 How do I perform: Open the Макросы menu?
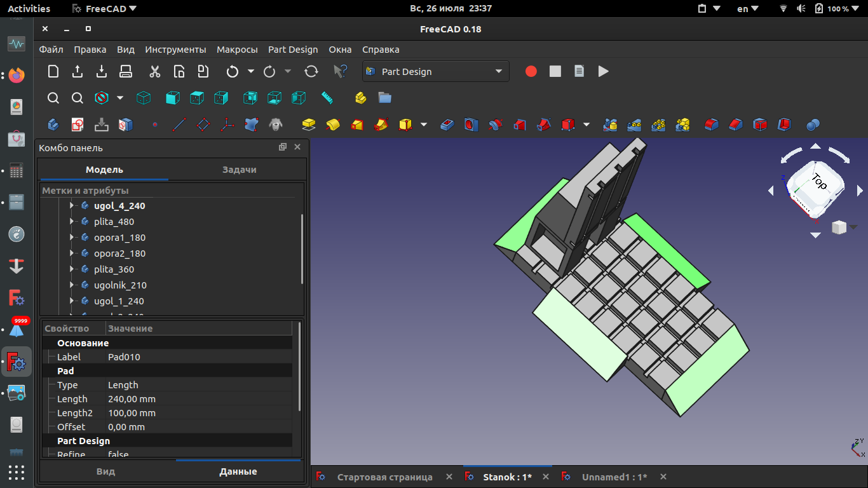pos(237,50)
